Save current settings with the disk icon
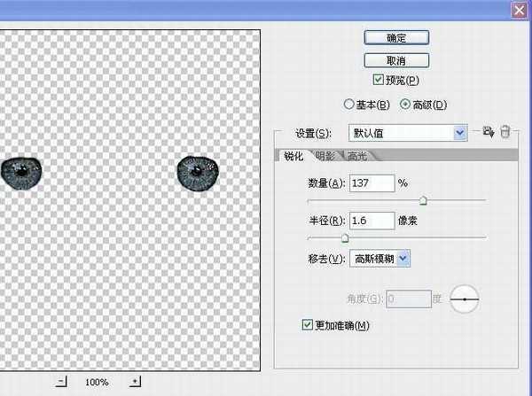 coord(488,132)
